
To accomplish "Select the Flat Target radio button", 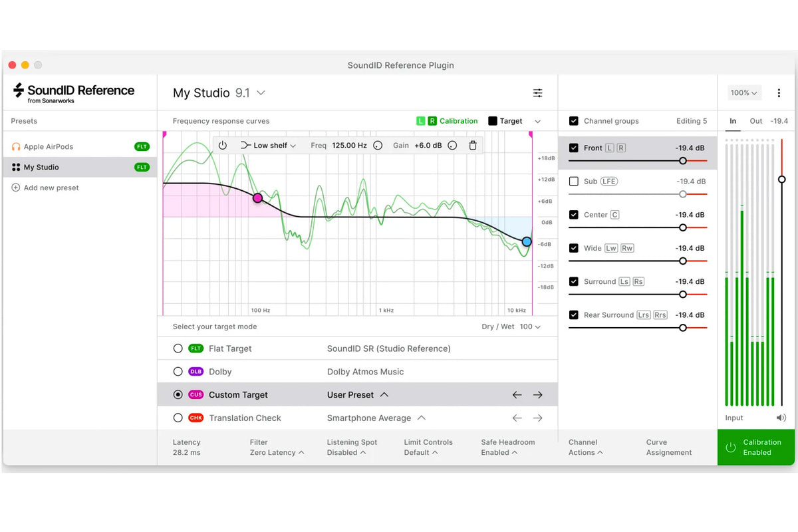I will (178, 348).
